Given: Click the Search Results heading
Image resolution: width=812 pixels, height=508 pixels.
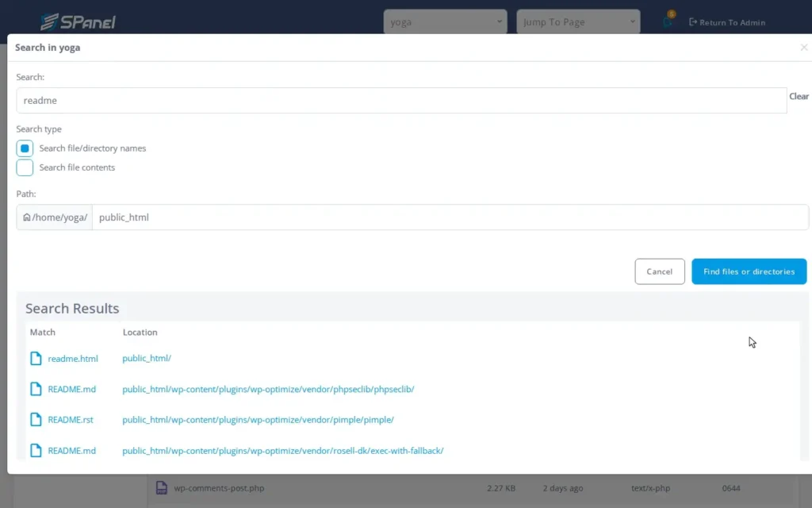Looking at the screenshot, I should (x=72, y=309).
